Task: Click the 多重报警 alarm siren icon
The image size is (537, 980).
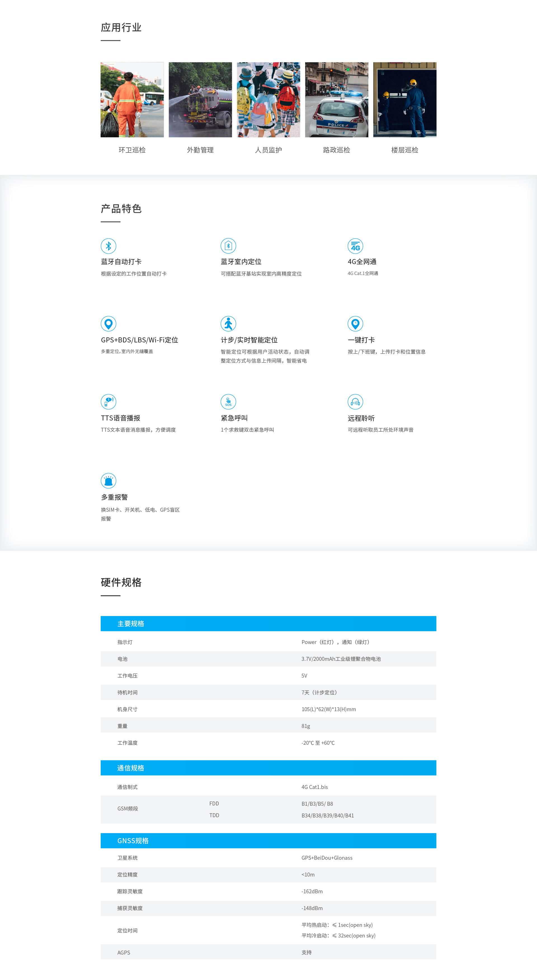Action: [x=109, y=481]
